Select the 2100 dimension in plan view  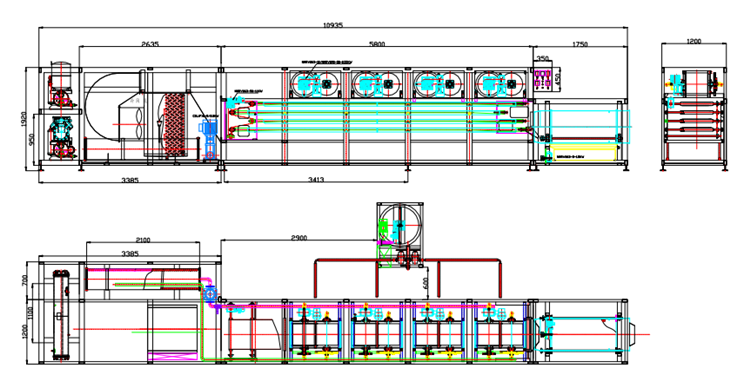(x=143, y=240)
